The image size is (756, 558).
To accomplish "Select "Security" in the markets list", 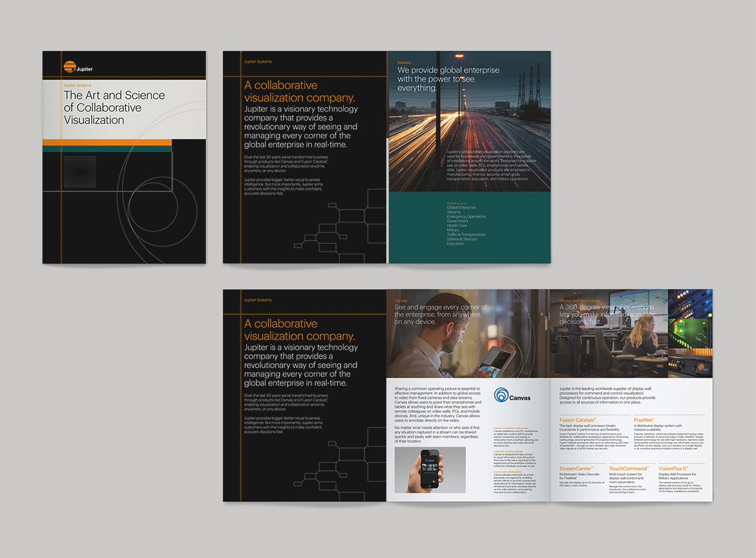I will coord(454,212).
